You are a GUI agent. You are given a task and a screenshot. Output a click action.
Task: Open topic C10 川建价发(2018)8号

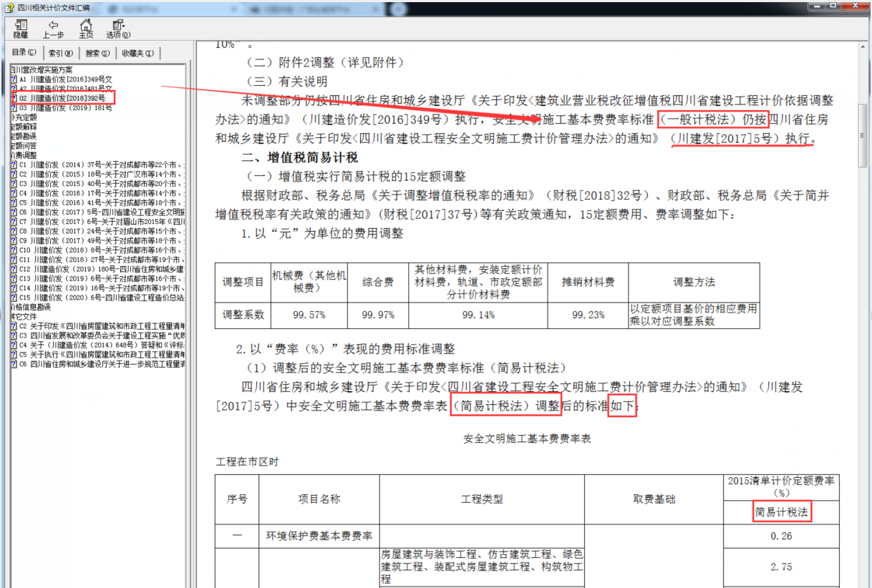point(102,250)
